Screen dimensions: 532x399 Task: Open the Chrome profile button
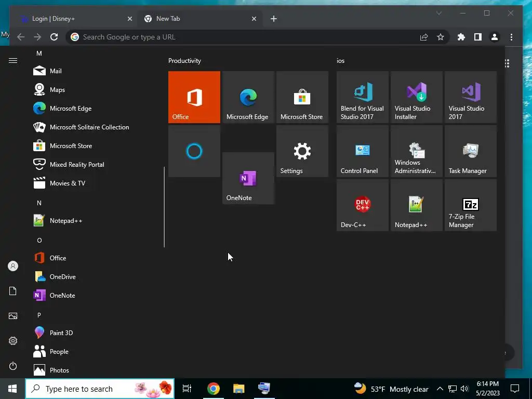tap(495, 37)
